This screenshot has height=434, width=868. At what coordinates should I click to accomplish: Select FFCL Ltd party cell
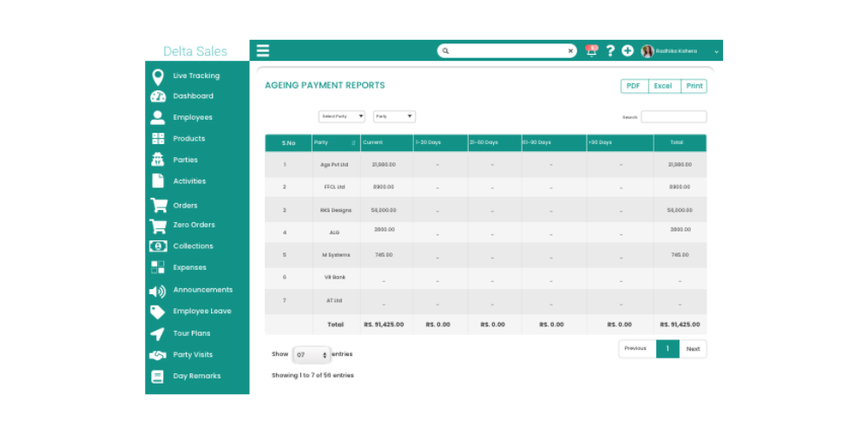336,187
